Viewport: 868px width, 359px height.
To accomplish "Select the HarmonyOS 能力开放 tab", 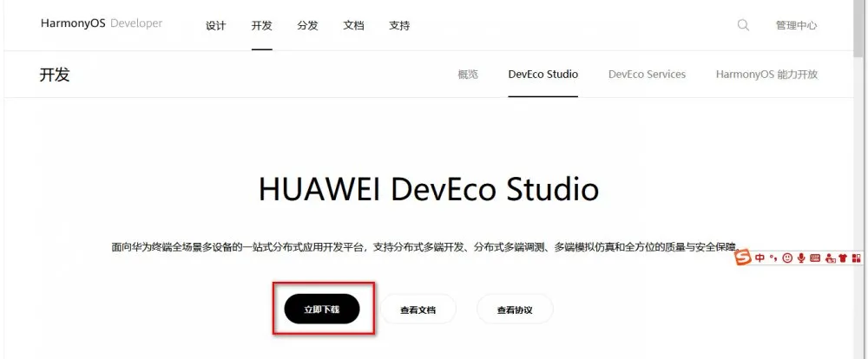I will click(766, 74).
